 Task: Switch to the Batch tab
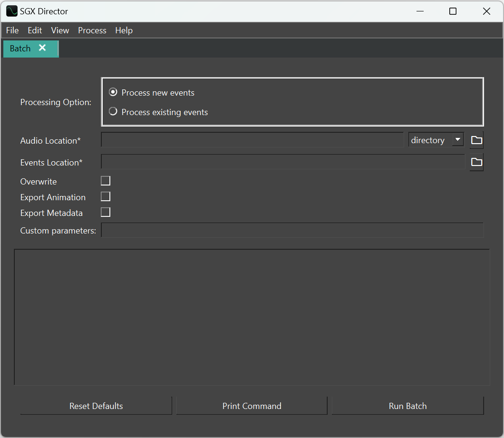click(20, 49)
